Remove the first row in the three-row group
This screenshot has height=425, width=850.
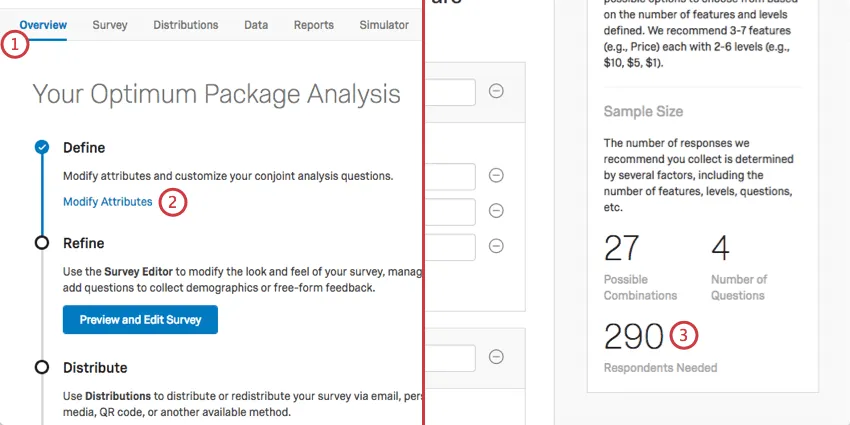coord(496,176)
